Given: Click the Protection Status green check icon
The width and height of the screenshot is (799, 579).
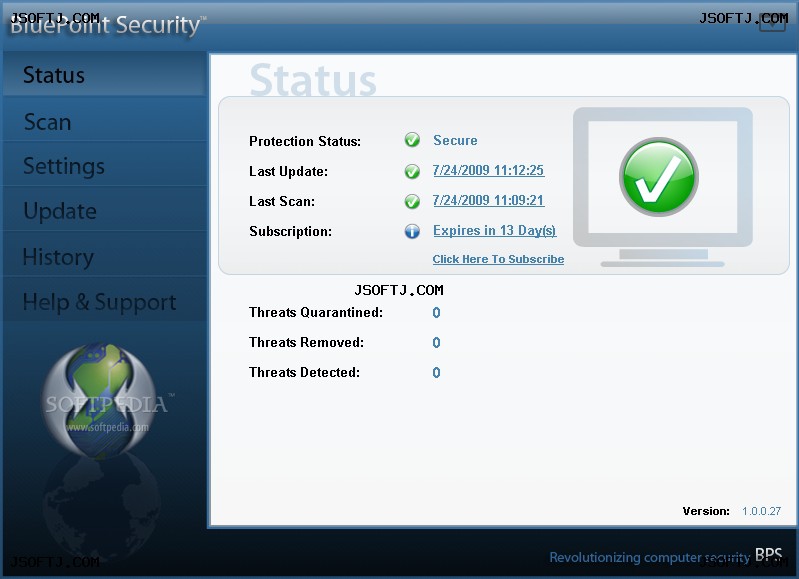Looking at the screenshot, I should coord(412,140).
